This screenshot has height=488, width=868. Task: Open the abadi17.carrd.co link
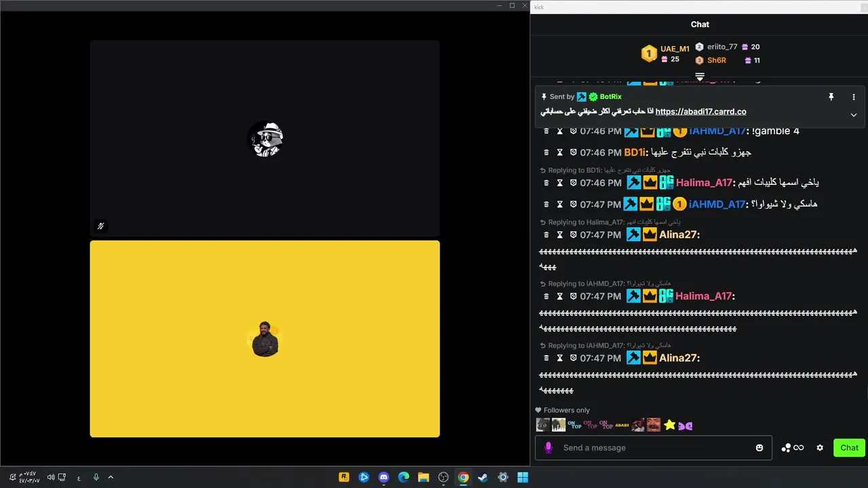(701, 112)
